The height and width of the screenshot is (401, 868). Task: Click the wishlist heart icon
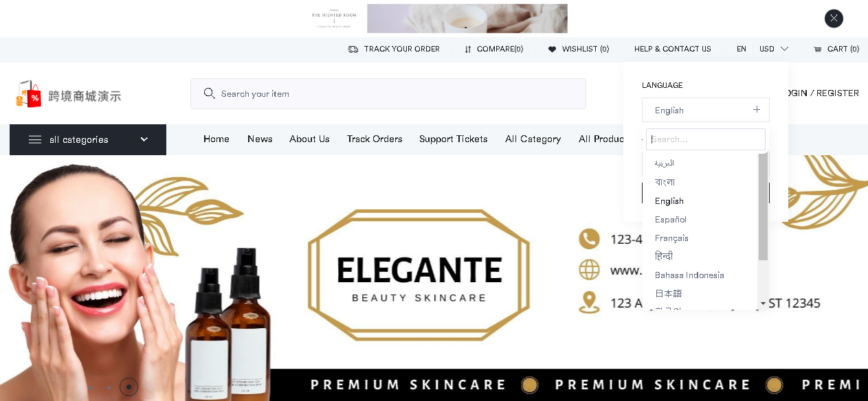click(x=552, y=49)
